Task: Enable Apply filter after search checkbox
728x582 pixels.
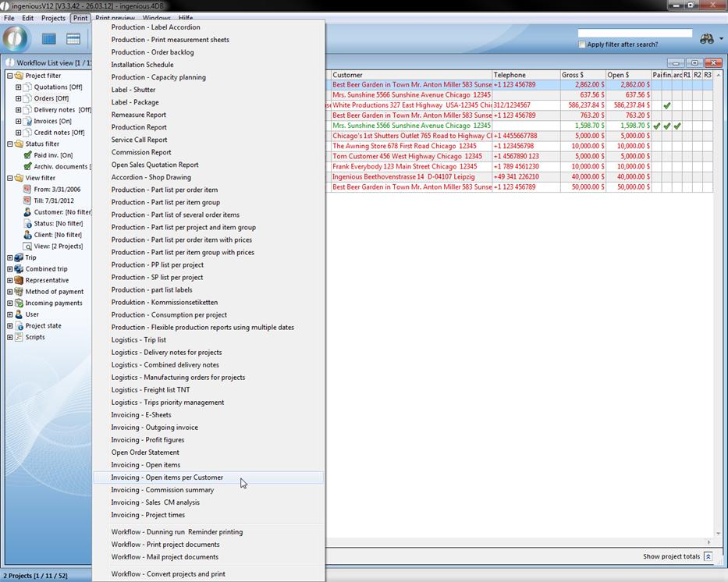Action: pyautogui.click(x=582, y=44)
